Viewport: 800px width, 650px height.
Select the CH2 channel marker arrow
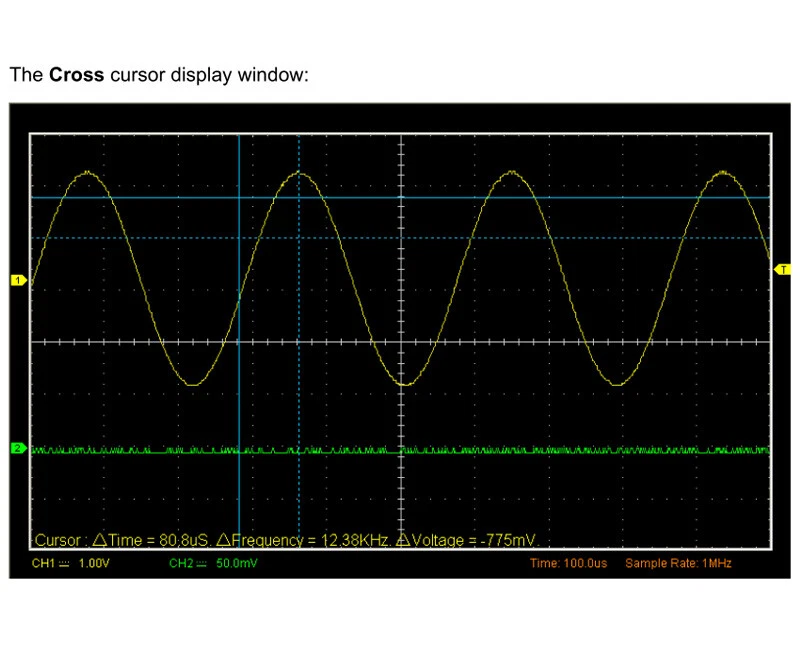tap(18, 448)
